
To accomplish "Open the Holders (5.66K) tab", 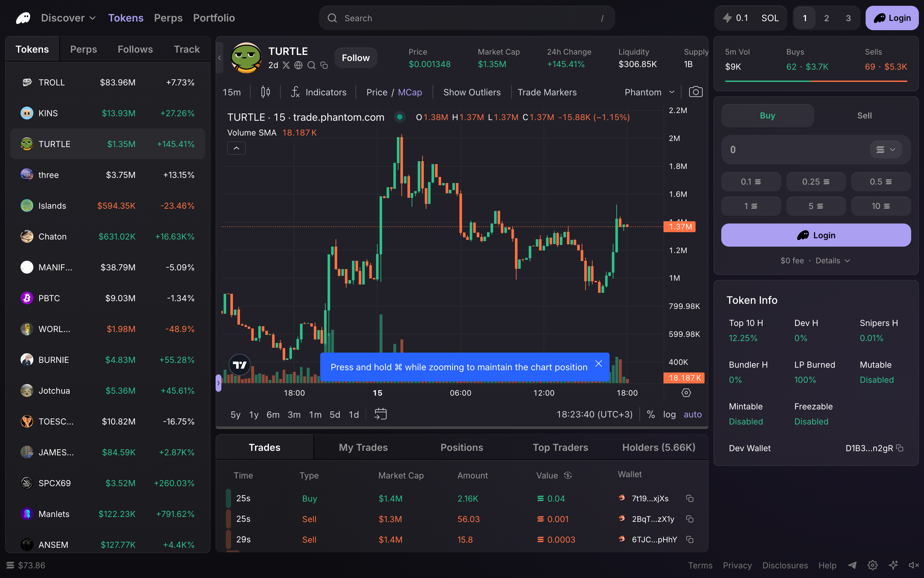I will [x=659, y=447].
